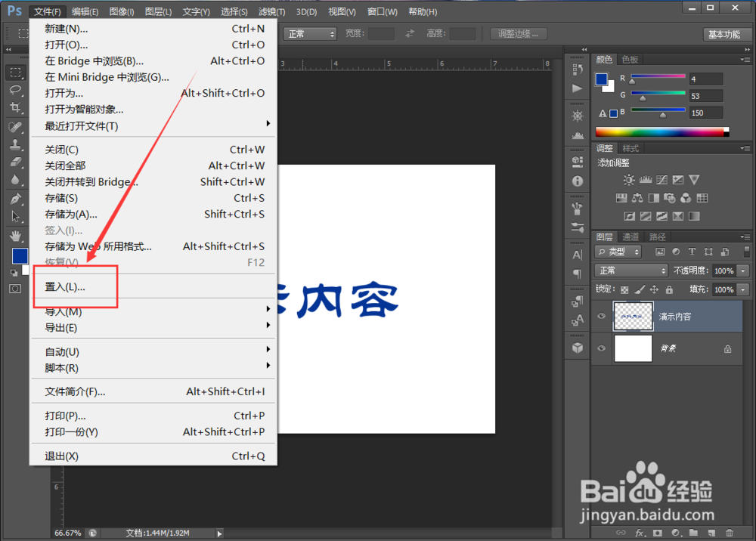Image resolution: width=756 pixels, height=541 pixels.
Task: Open layer blend mode 正常 dropdown
Action: pos(631,270)
